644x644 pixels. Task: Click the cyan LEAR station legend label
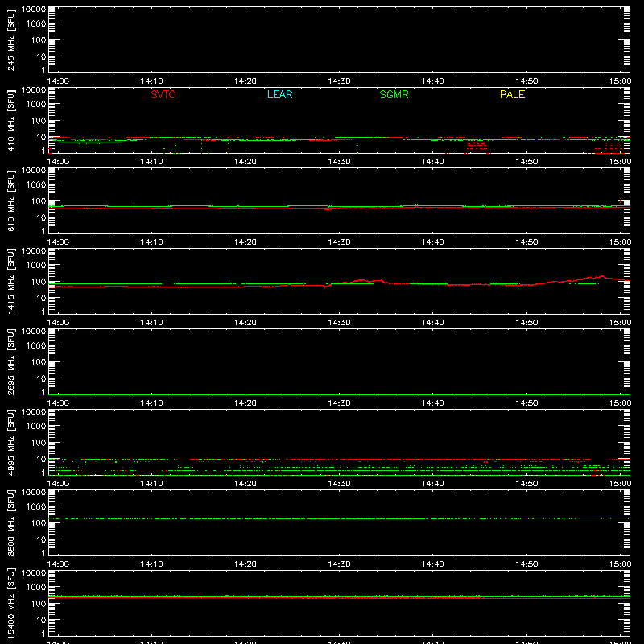coord(279,94)
